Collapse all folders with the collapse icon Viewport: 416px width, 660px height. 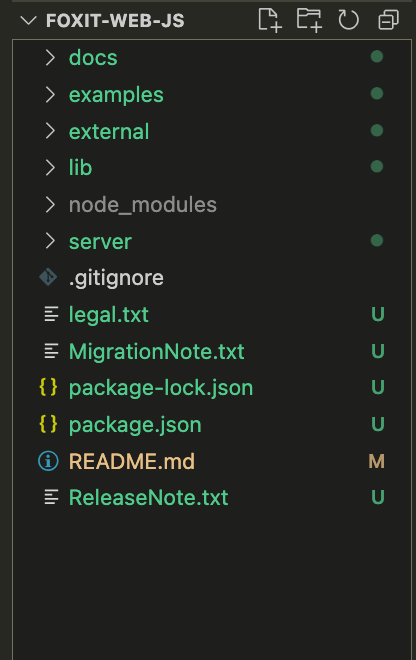[388, 20]
